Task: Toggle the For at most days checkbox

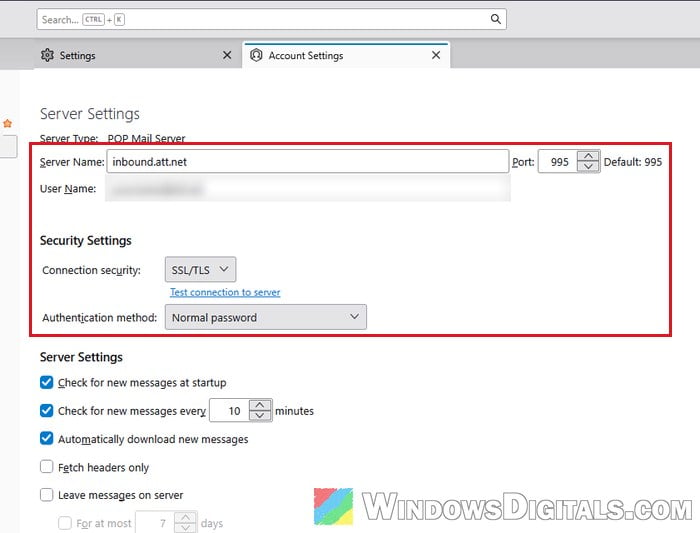Action: point(65,523)
